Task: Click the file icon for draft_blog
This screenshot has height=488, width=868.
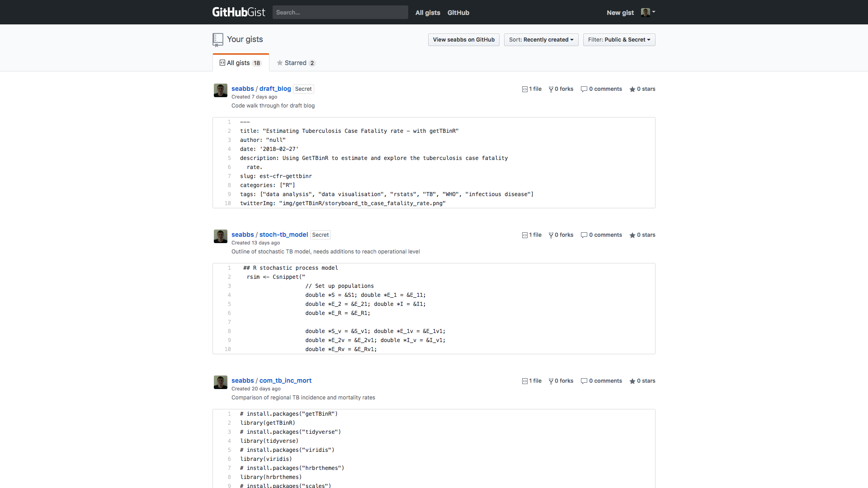Action: pyautogui.click(x=524, y=89)
